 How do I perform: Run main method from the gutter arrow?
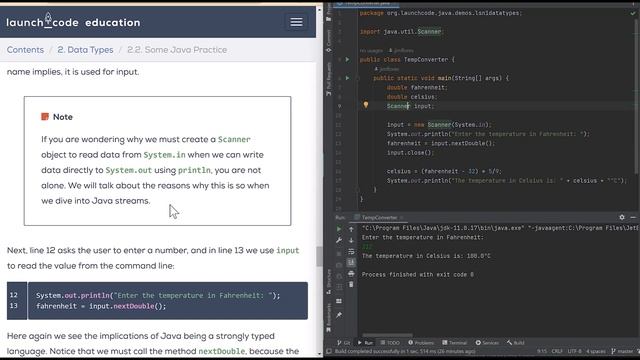(x=347, y=78)
